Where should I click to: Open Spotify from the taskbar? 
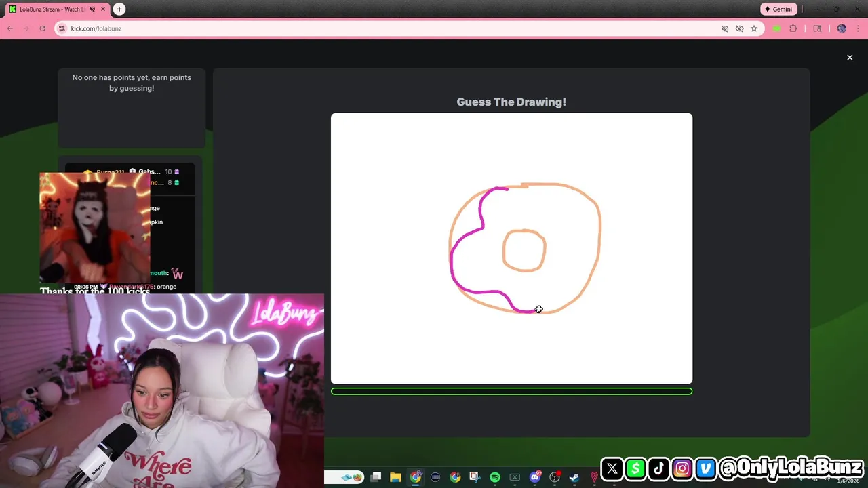[x=495, y=477]
